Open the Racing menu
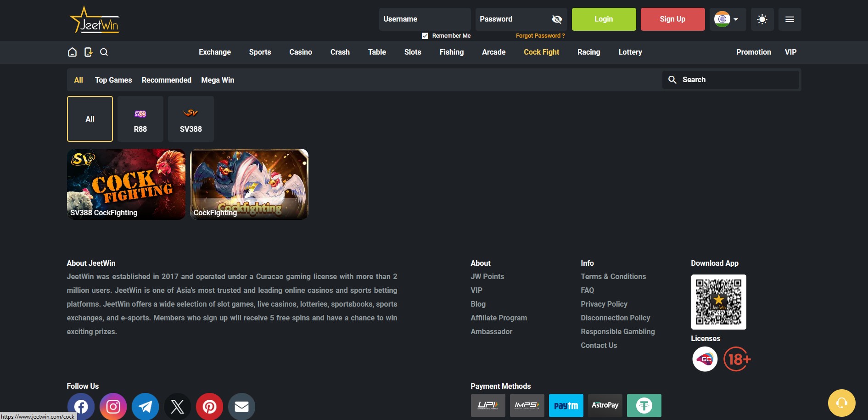Image resolution: width=868 pixels, height=420 pixels. pyautogui.click(x=589, y=52)
